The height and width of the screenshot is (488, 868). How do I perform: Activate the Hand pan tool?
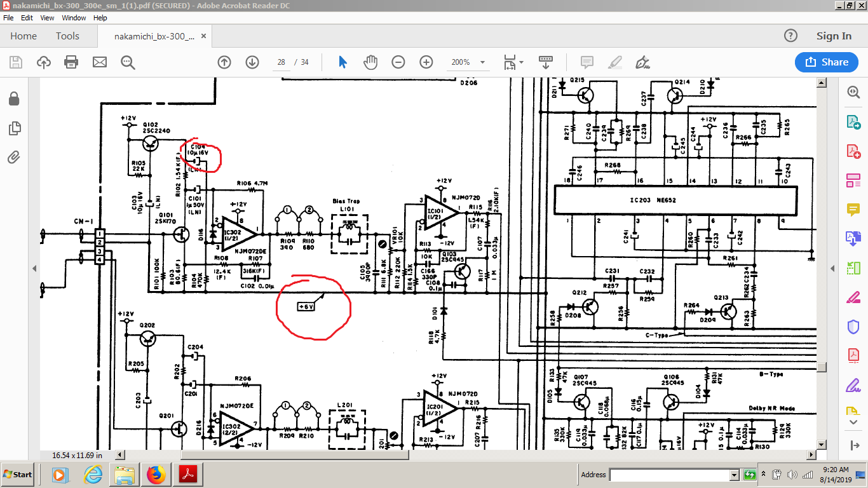pos(370,62)
